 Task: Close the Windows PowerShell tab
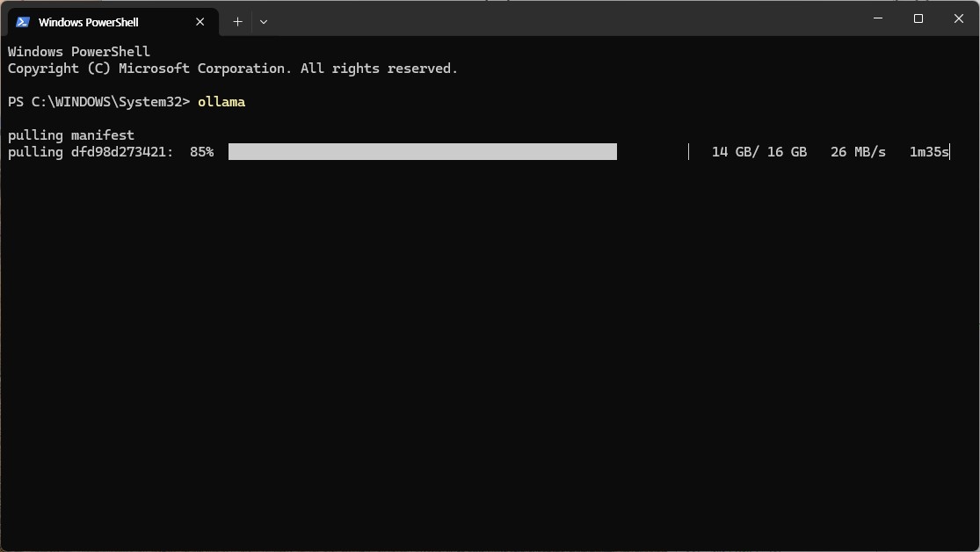click(x=200, y=22)
